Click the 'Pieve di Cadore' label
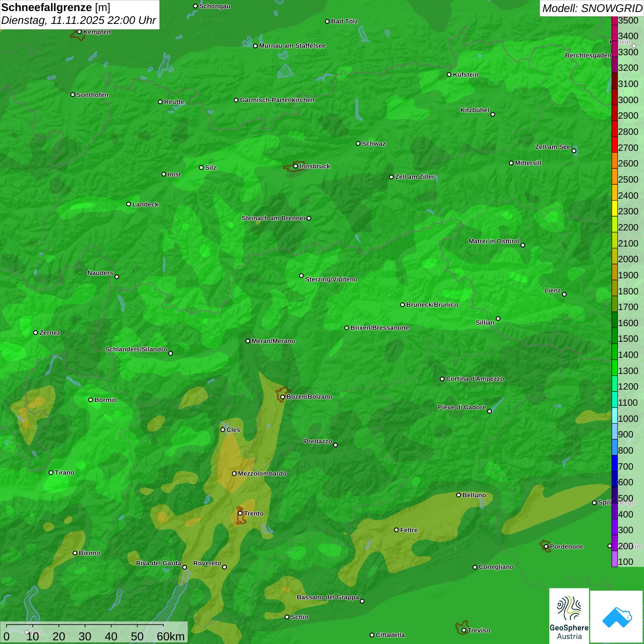 462,407
